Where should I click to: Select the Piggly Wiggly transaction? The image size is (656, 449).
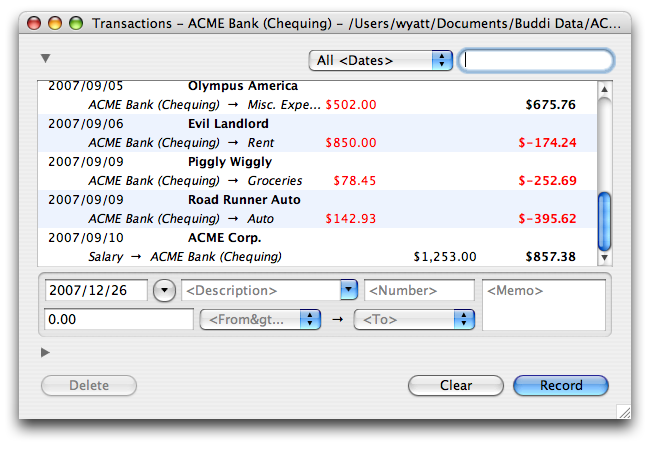tap(317, 171)
